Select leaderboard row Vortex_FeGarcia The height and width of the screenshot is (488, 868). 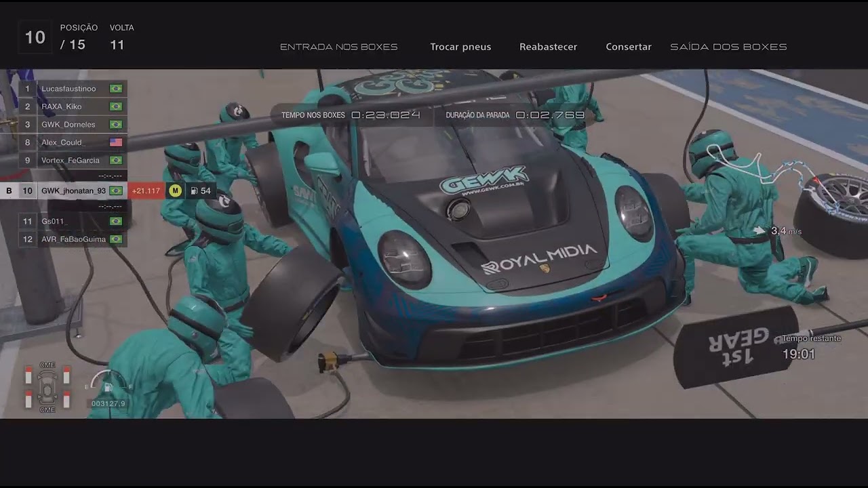(73, 161)
